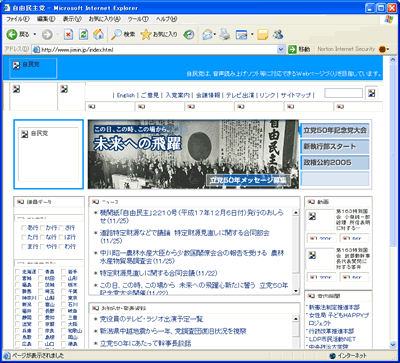Follow the English link
Screen dimensions: 400x363
click(126, 95)
